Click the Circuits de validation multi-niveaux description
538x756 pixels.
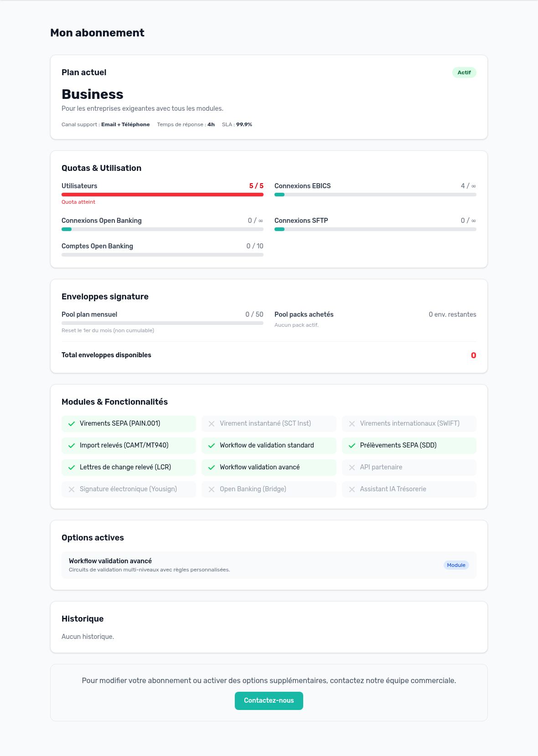tap(150, 570)
